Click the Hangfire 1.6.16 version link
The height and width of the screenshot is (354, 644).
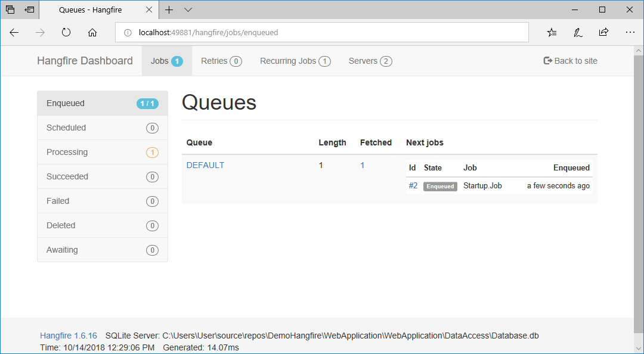coord(69,336)
